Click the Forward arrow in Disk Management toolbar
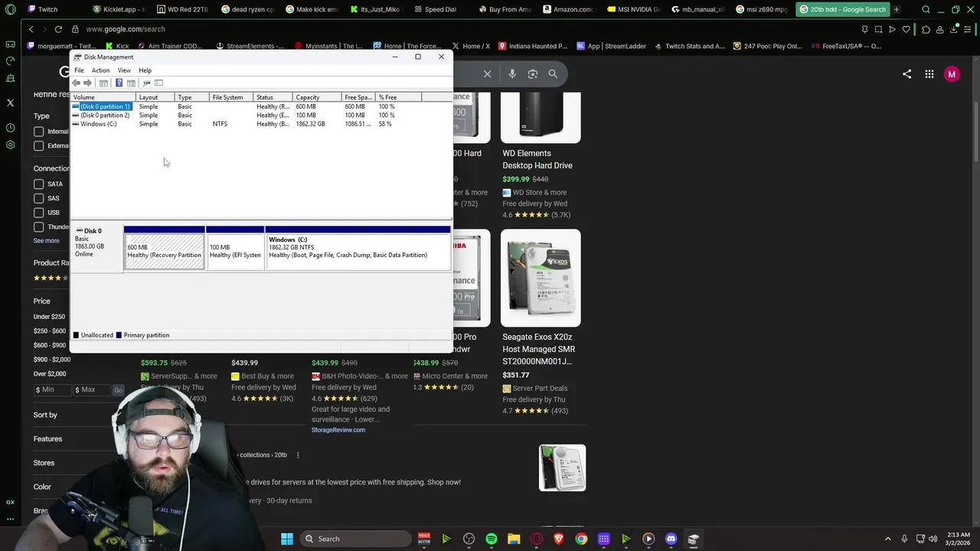The height and width of the screenshot is (551, 980). coord(87,83)
